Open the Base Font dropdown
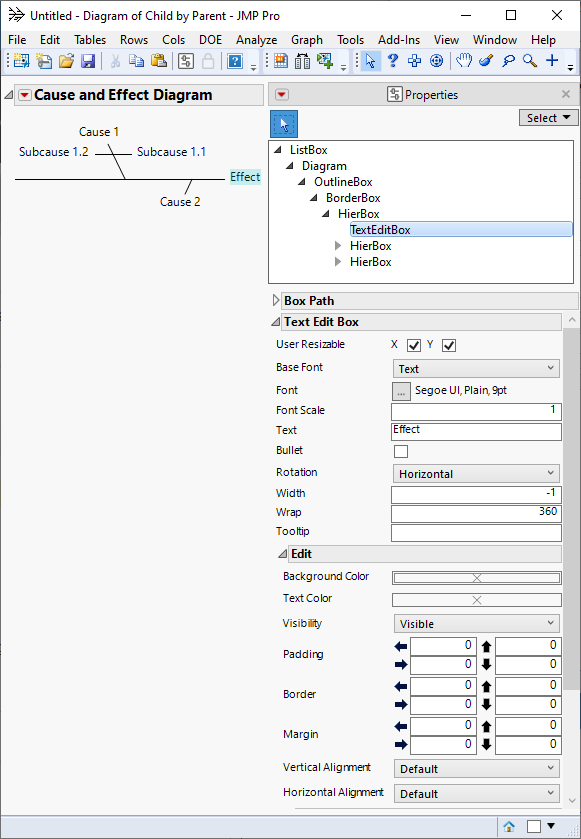Screen dimensions: 581x839 pyautogui.click(x=476, y=369)
